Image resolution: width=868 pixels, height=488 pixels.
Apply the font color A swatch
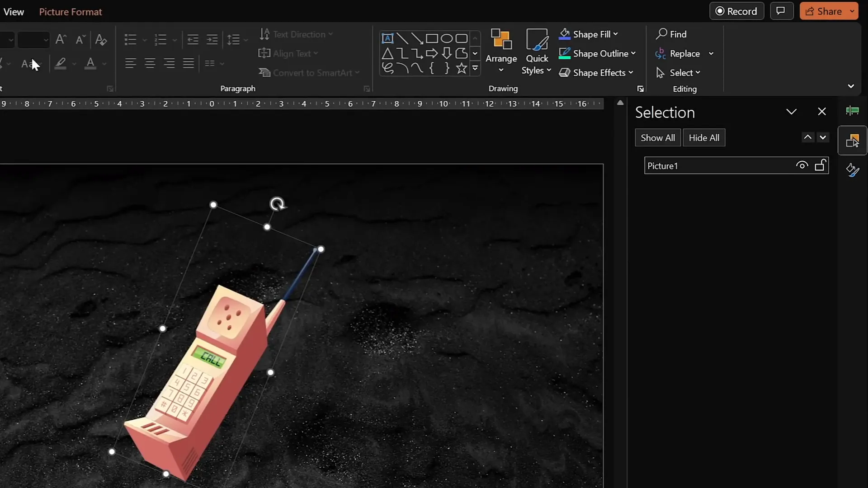(x=90, y=63)
